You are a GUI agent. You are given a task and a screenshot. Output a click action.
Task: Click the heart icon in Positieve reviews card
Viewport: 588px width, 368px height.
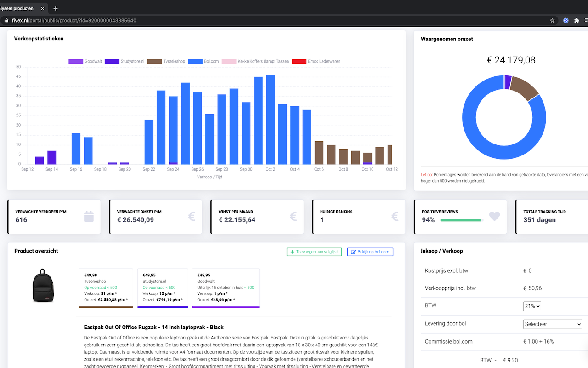point(494,216)
